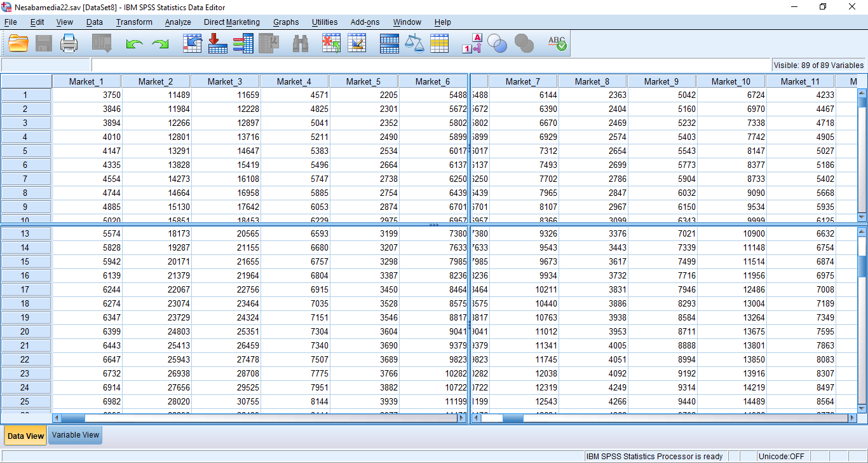The height and width of the screenshot is (463, 868).
Task: Select the Market_3 column header
Action: coord(224,81)
